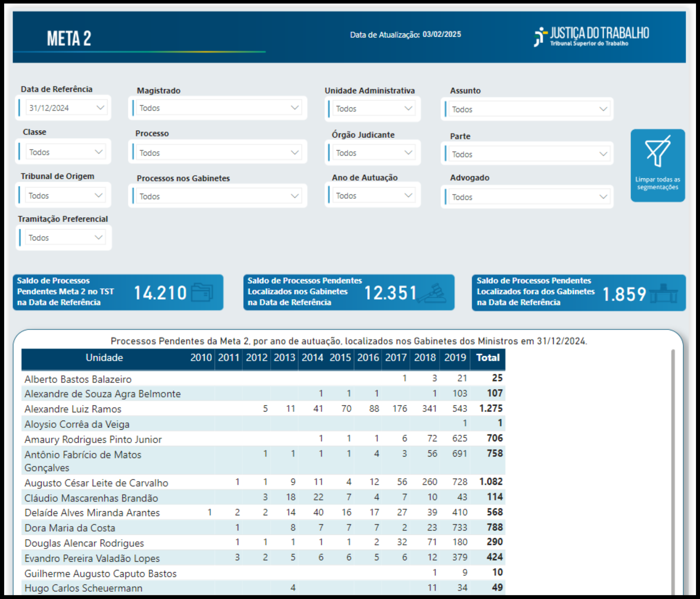Click total 1.082 for Augusto César
Viewport: 700px width, 599px height.
[x=491, y=482]
